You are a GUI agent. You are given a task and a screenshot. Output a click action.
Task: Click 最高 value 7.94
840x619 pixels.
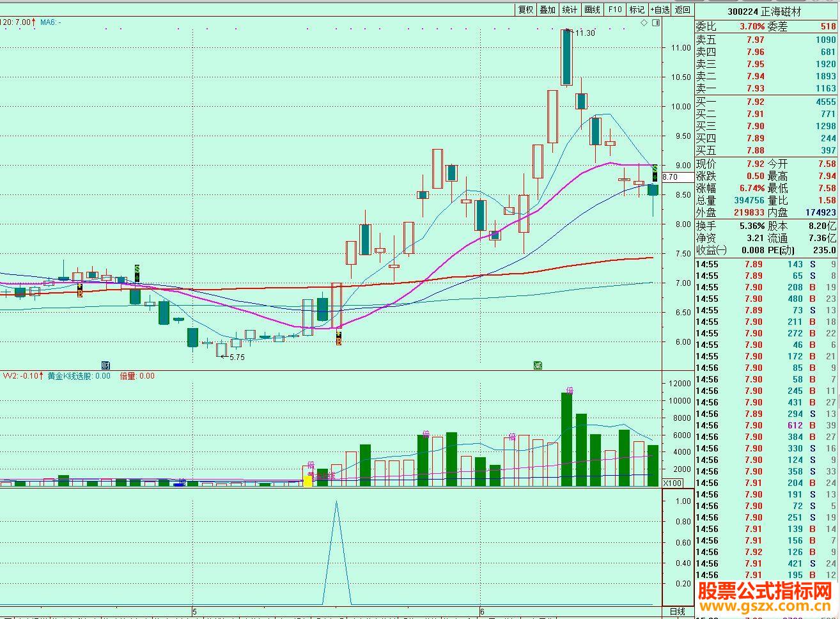(x=827, y=176)
